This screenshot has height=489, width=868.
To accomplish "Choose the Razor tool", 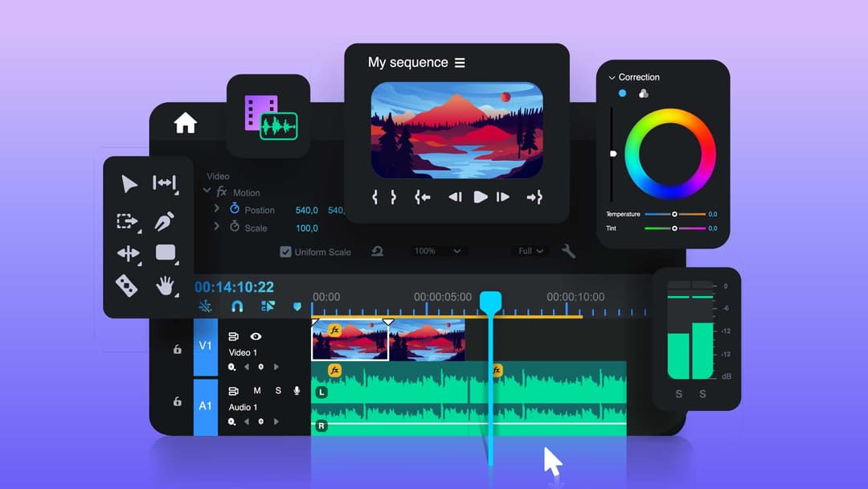I will pos(127,286).
